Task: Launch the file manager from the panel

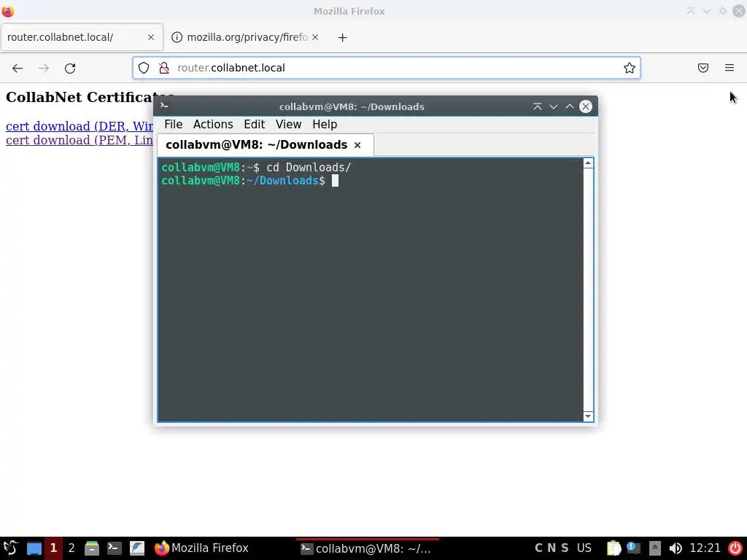Action: [x=92, y=548]
